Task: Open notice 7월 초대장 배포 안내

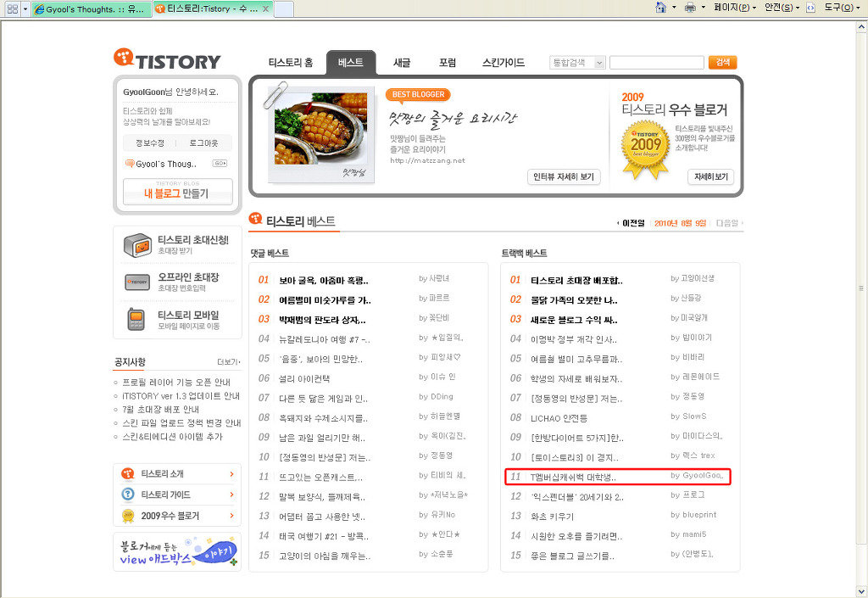Action: (x=160, y=409)
